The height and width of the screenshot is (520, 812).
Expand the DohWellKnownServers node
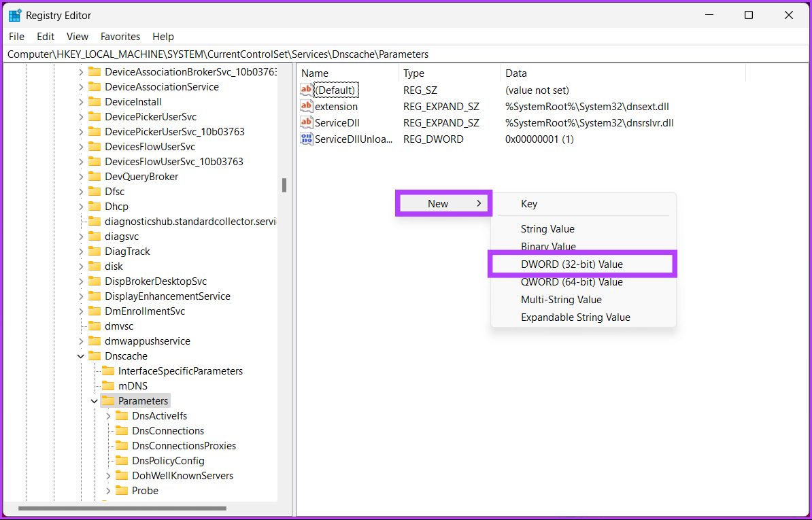coord(107,476)
